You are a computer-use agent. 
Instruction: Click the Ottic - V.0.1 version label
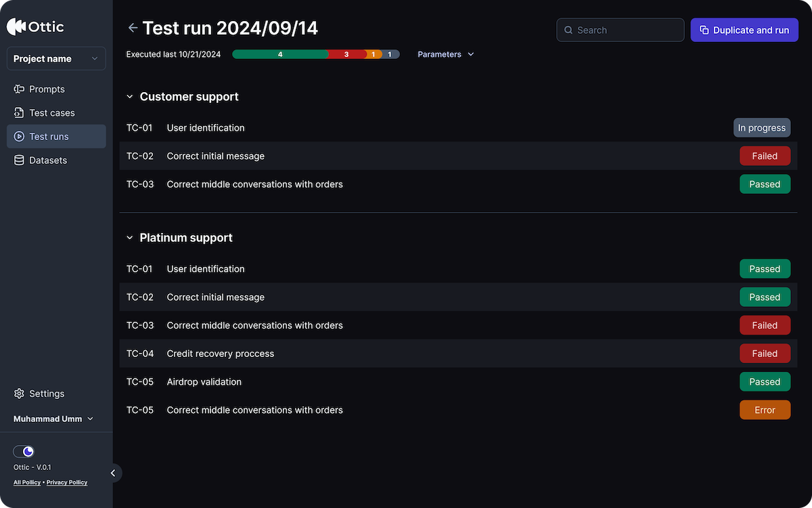click(x=32, y=467)
